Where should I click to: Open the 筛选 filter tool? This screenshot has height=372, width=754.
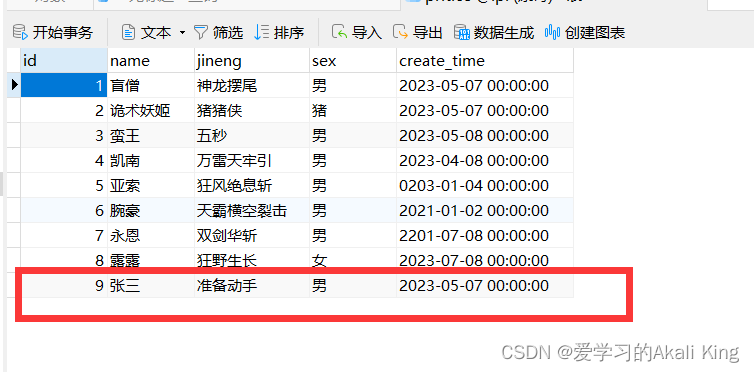218,33
